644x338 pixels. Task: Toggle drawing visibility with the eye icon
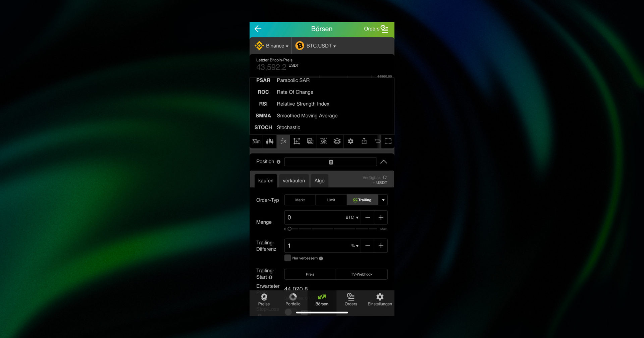323,141
